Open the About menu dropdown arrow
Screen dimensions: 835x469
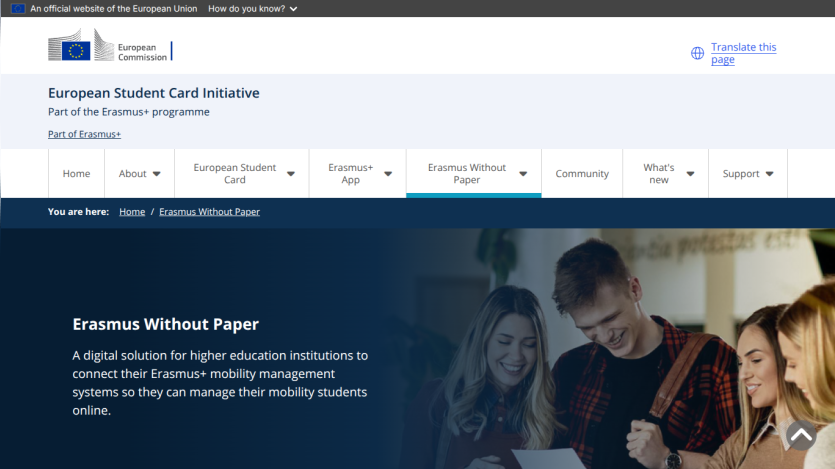(x=157, y=174)
